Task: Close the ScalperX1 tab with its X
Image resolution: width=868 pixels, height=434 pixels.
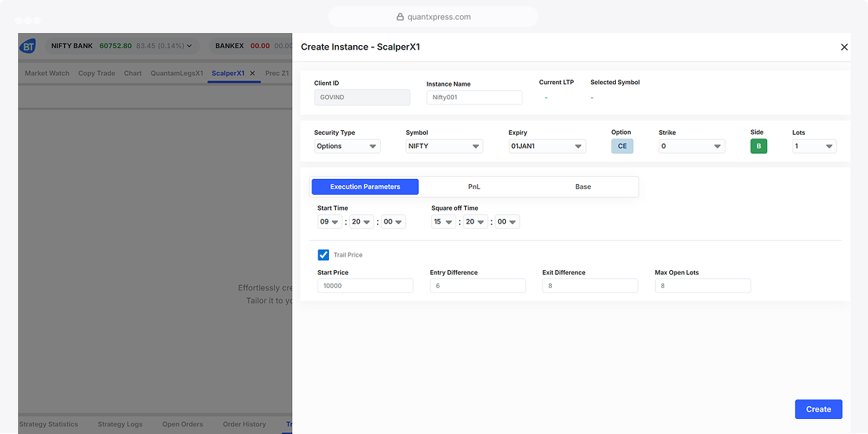Action: (252, 73)
